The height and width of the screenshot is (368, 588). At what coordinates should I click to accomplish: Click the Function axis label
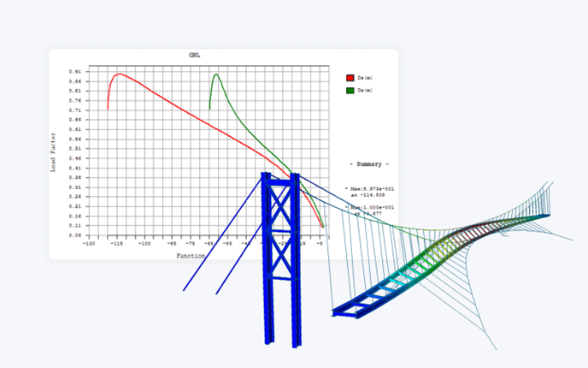coord(191,255)
